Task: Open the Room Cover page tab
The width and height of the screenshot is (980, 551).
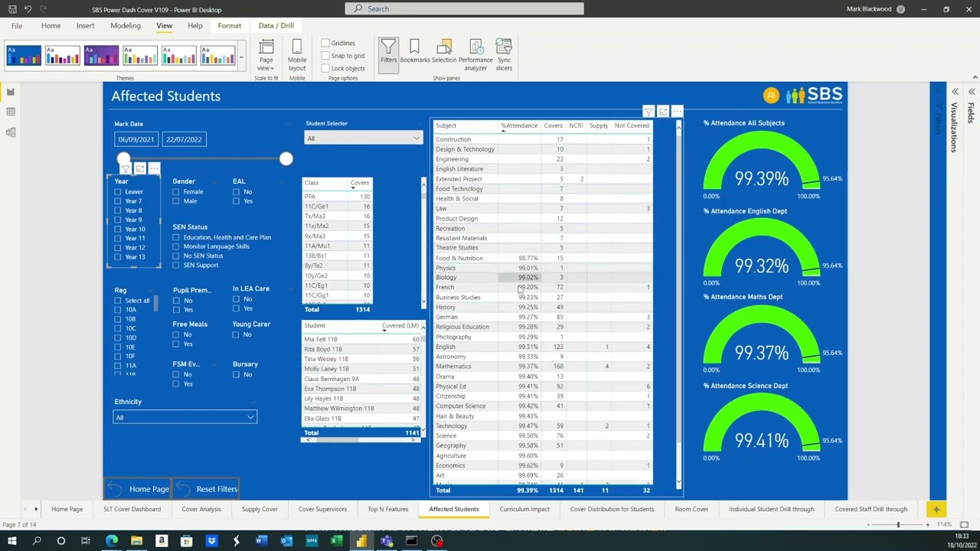Action: pos(691,509)
